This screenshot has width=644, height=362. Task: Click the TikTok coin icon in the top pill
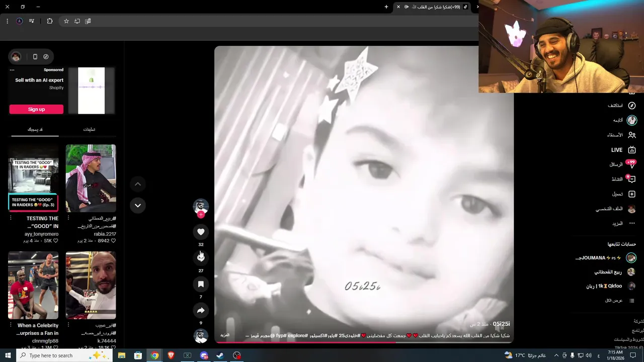coord(46,57)
